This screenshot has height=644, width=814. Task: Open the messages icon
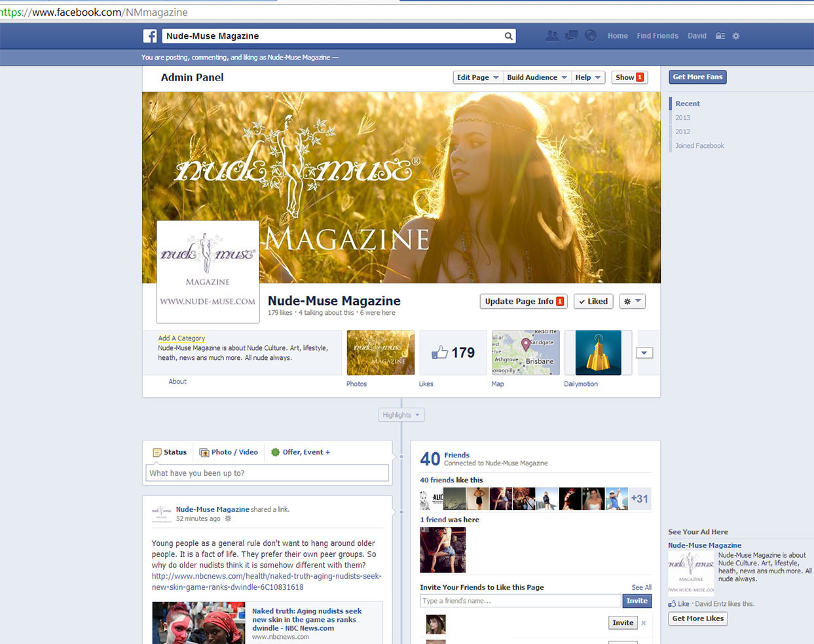572,36
